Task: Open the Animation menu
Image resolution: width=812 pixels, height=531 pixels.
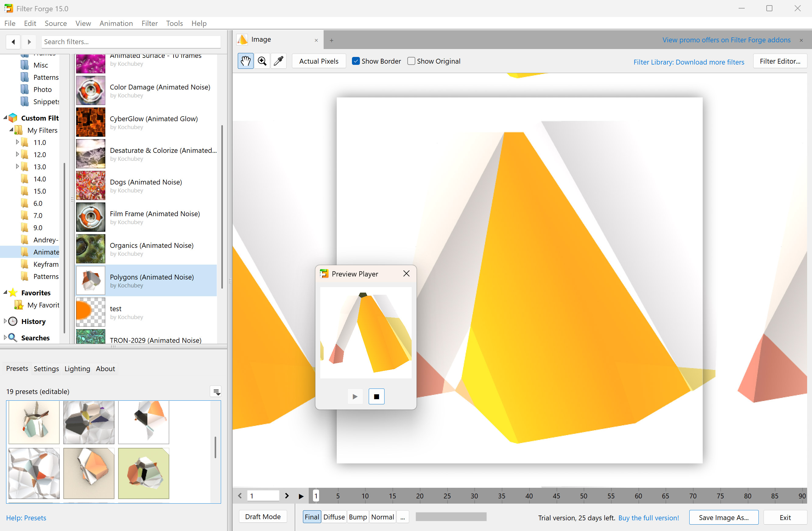Action: pyautogui.click(x=116, y=23)
